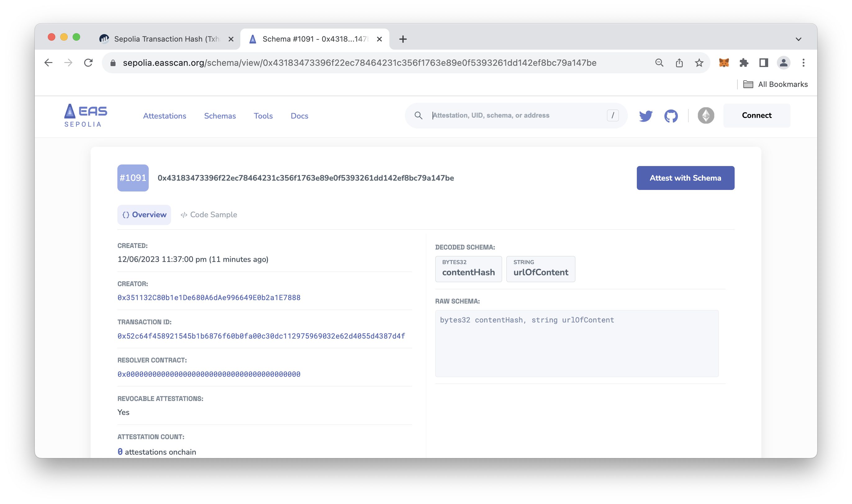Open the zoom magnifier icon in address bar
852x504 pixels.
[x=659, y=63]
